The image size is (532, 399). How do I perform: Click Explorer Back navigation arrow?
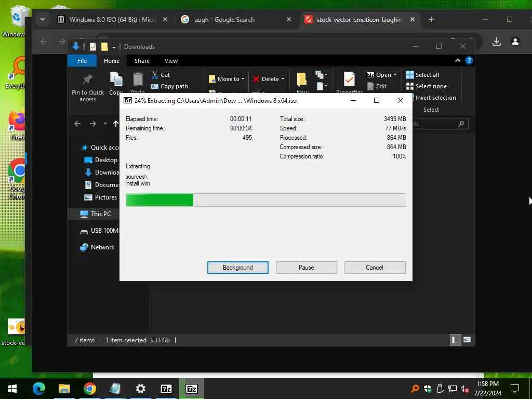pyautogui.click(x=77, y=124)
